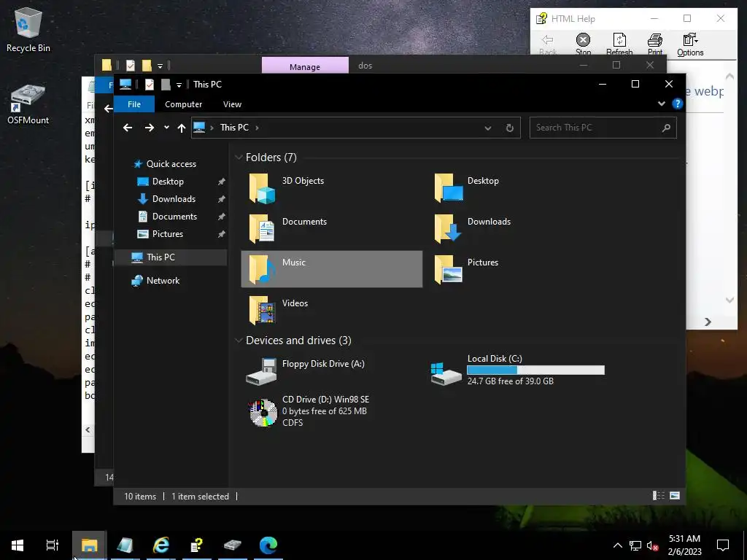Click the Manage tab in dos window
Screen dimensions: 747x560
pyautogui.click(x=305, y=66)
